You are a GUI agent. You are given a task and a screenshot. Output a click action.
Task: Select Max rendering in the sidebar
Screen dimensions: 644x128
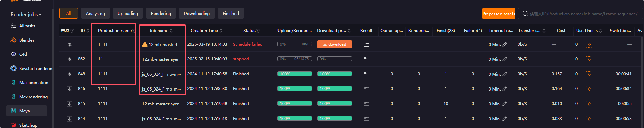click(x=29, y=97)
